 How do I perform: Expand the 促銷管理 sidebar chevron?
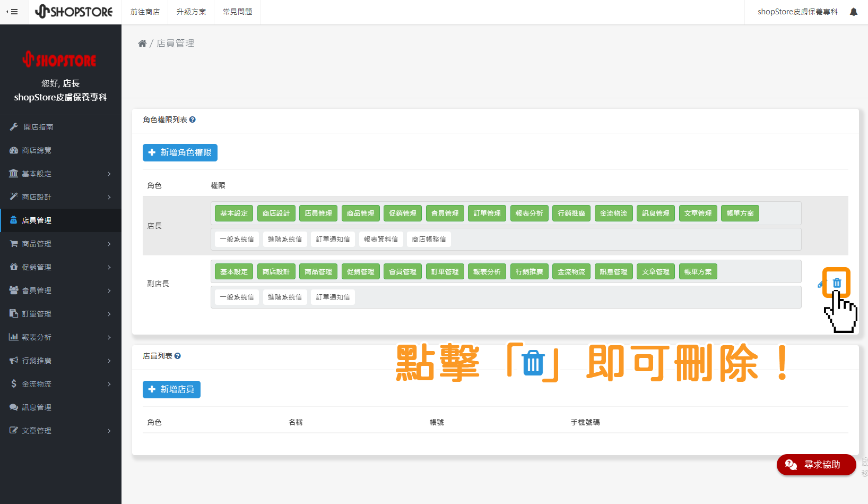pos(109,267)
